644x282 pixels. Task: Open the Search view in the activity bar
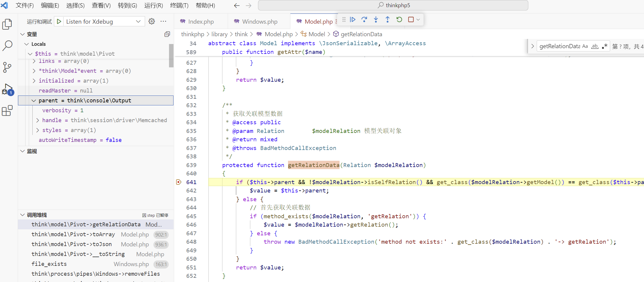point(7,46)
